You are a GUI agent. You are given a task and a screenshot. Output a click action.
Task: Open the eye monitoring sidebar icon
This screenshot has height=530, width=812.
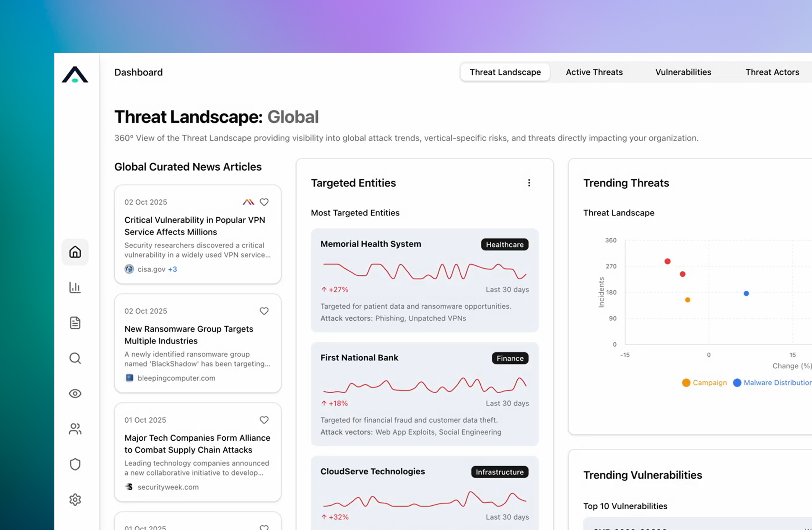tap(75, 394)
